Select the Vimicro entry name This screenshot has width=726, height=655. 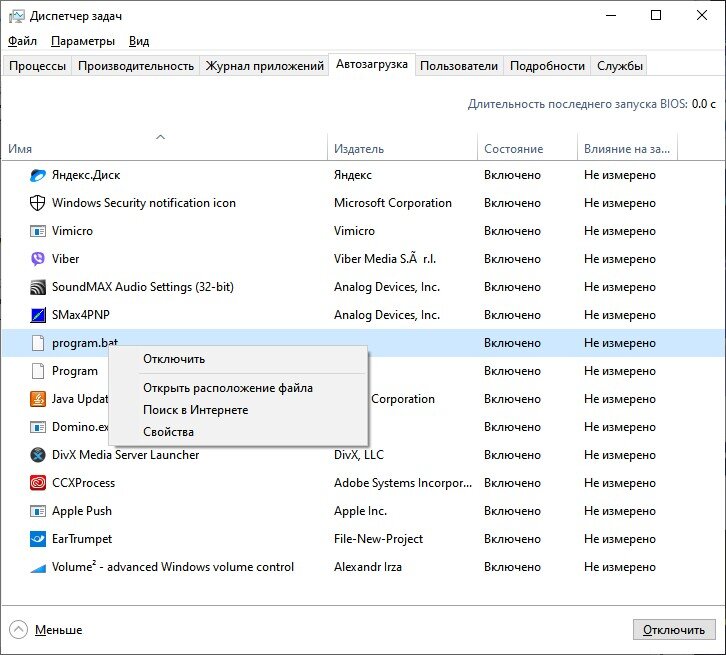pos(72,231)
